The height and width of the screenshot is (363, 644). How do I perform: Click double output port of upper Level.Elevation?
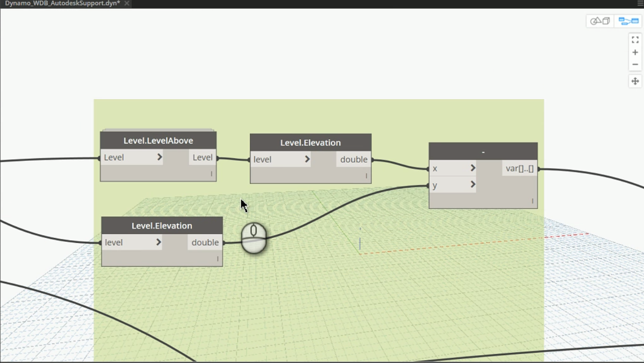coord(354,159)
